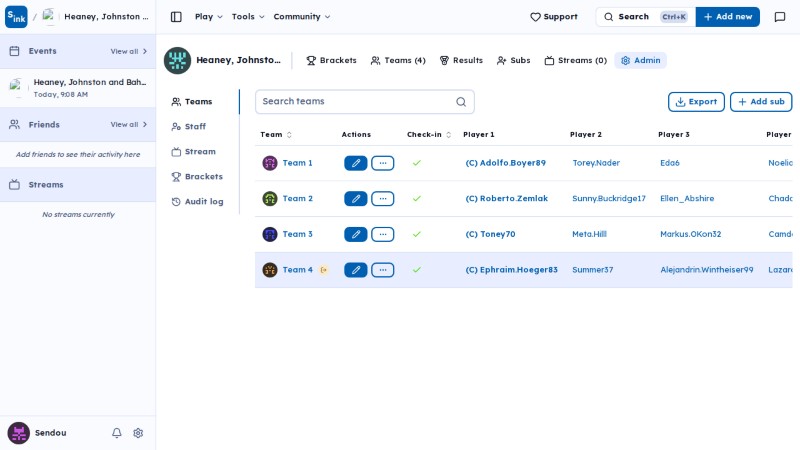The image size is (800, 450).
Task: Click Team 4 check-in checkmark
Action: [x=417, y=270]
